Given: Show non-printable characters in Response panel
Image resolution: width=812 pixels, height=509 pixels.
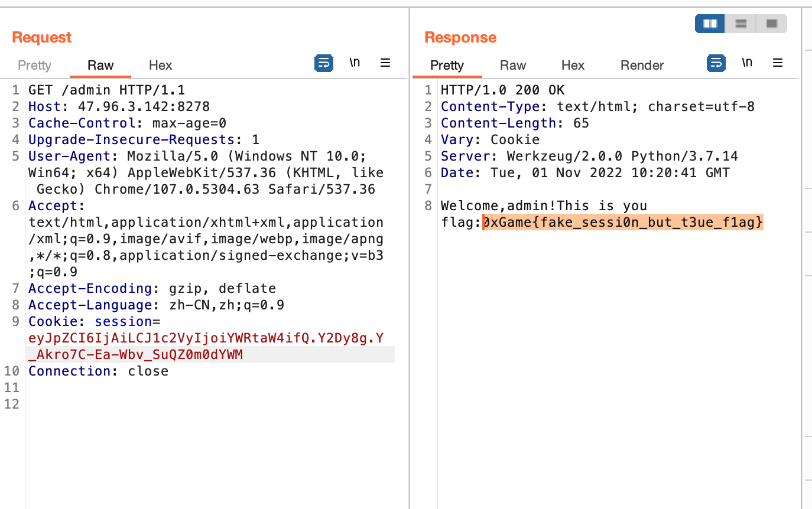Looking at the screenshot, I should [x=747, y=63].
